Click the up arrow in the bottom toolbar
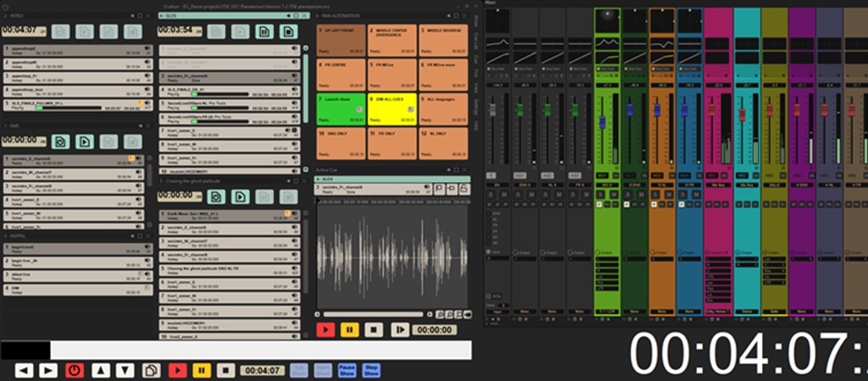This screenshot has height=381, width=868. click(100, 370)
